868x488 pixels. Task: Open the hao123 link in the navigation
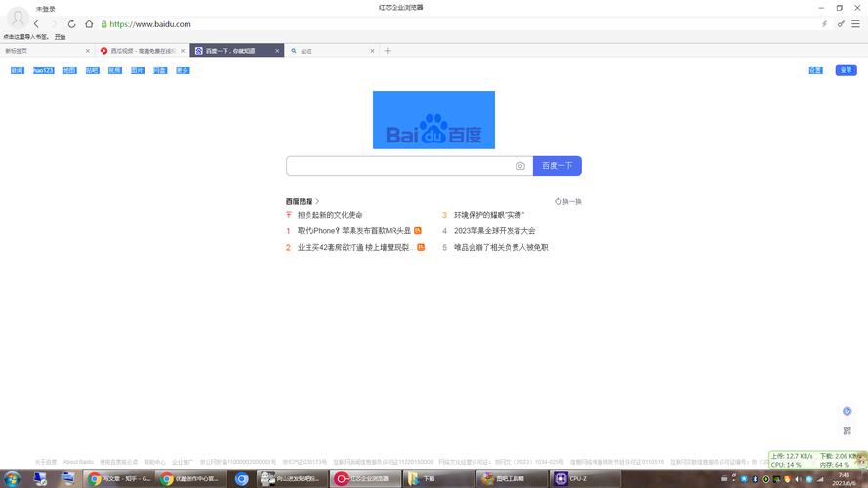(x=44, y=70)
